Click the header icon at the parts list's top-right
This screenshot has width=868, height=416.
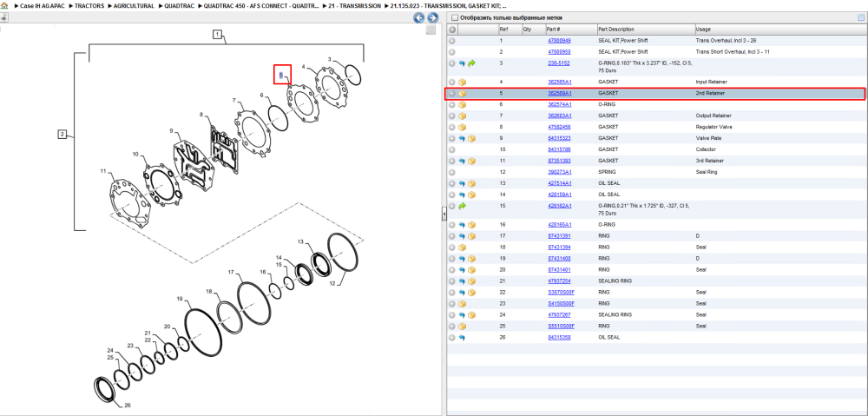point(861,17)
